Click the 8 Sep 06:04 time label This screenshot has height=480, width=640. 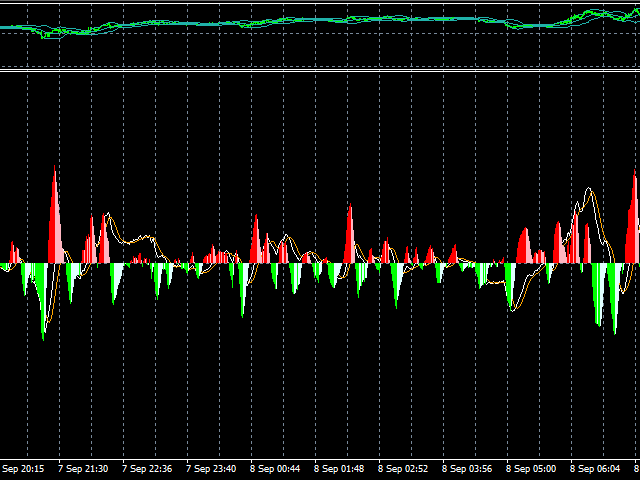pyautogui.click(x=595, y=468)
